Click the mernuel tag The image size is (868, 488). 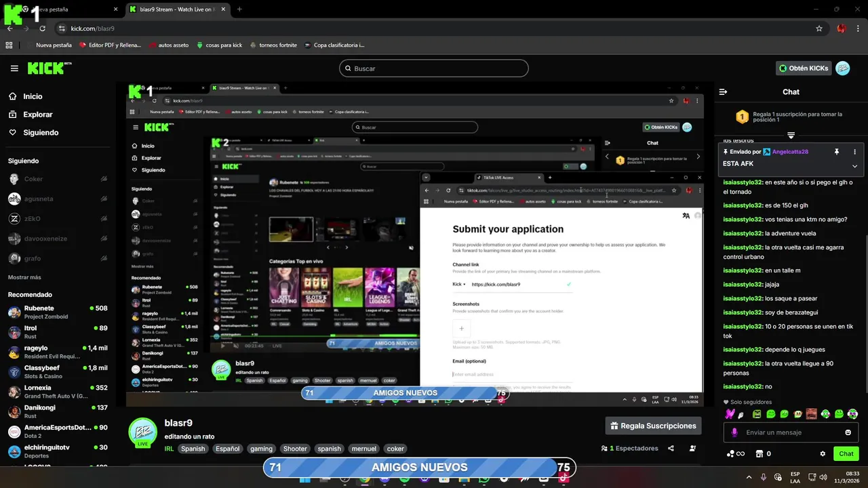pos(363,449)
